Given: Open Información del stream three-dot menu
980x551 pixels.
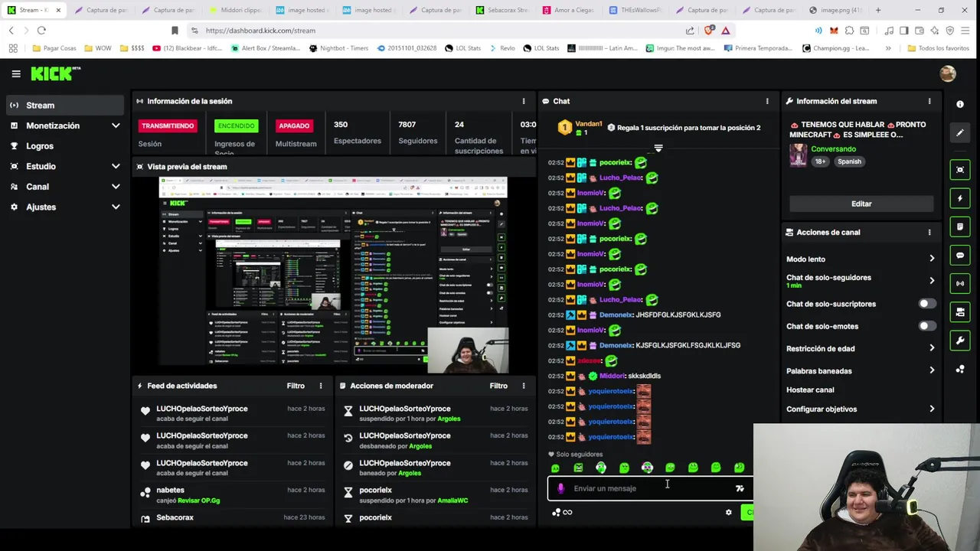Looking at the screenshot, I should pyautogui.click(x=929, y=101).
